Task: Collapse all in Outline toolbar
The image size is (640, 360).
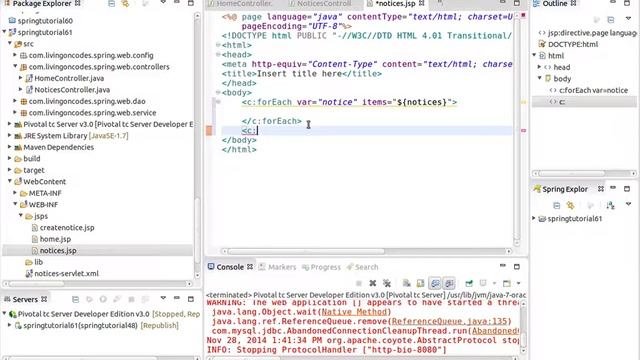Action: 611,19
